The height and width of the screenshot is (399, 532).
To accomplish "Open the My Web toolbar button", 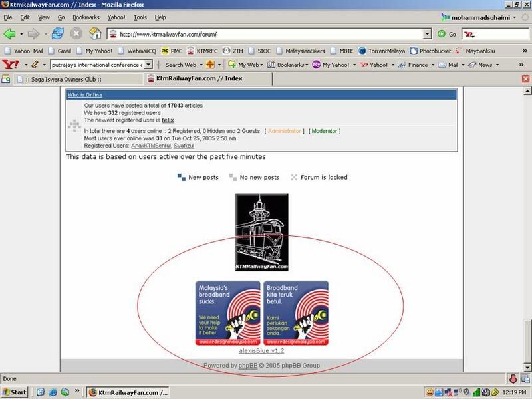I will click(245, 65).
